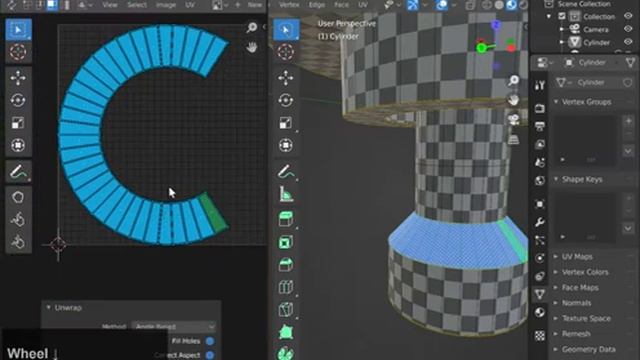
Task: Click the zoom magnifier in UV editor
Action: pos(252,27)
